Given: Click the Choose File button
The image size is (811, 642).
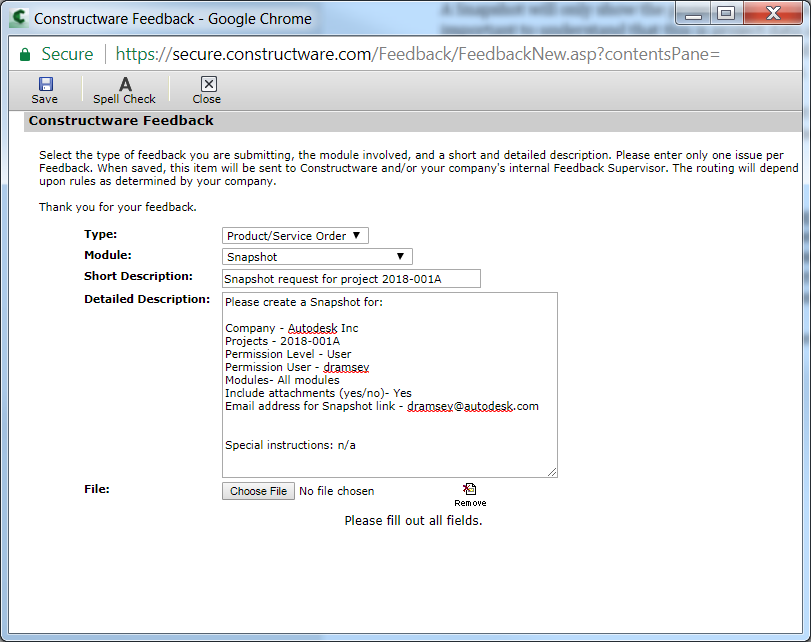Looking at the screenshot, I should pyautogui.click(x=258, y=491).
